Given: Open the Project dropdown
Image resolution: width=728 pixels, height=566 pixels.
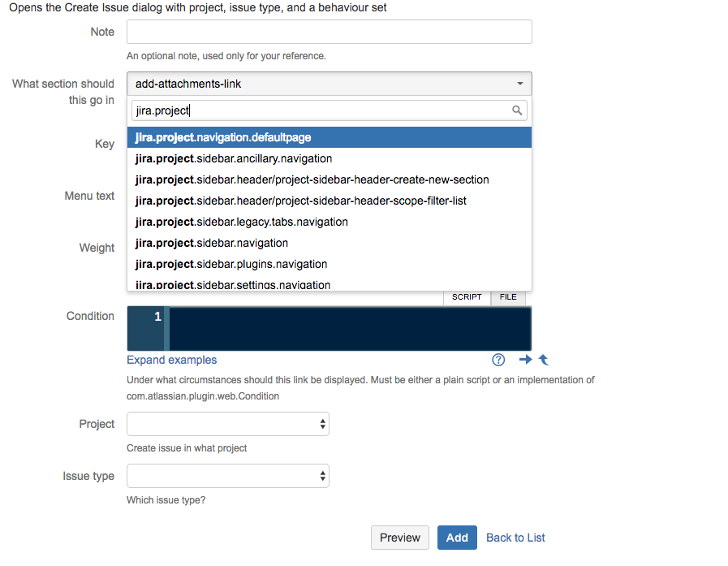Looking at the screenshot, I should coord(227,424).
